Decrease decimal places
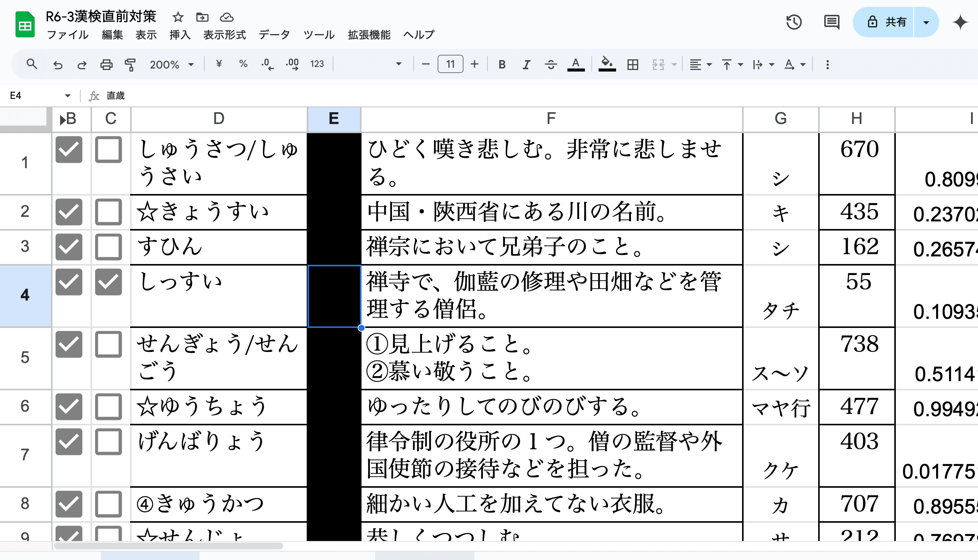The width and height of the screenshot is (978, 560). [268, 64]
